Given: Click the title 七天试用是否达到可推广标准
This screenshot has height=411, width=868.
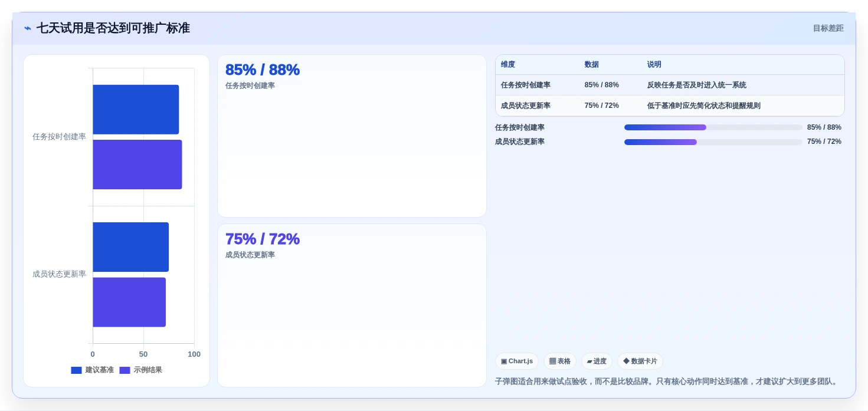Looking at the screenshot, I should [x=113, y=28].
